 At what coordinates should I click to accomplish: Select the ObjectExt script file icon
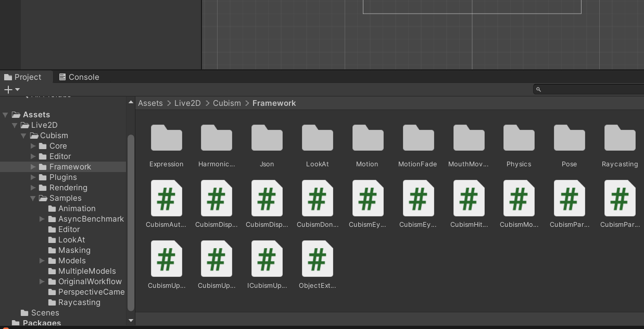pos(317,259)
